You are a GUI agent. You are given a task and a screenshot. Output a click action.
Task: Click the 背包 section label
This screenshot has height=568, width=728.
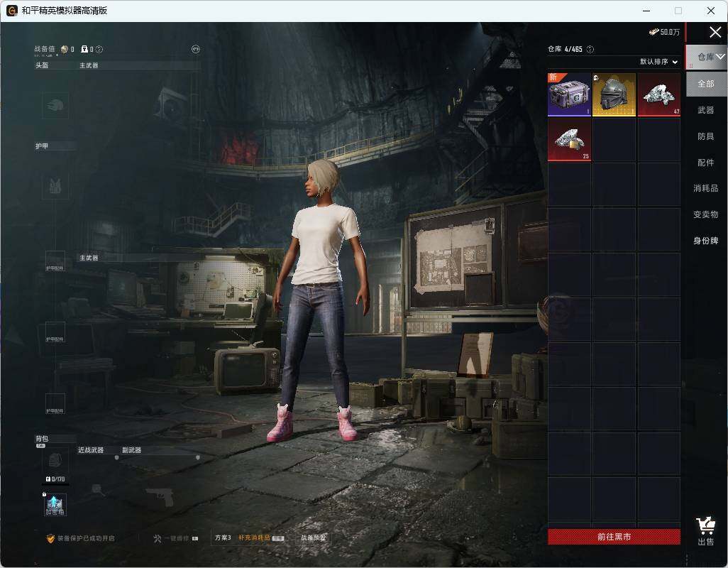42,438
